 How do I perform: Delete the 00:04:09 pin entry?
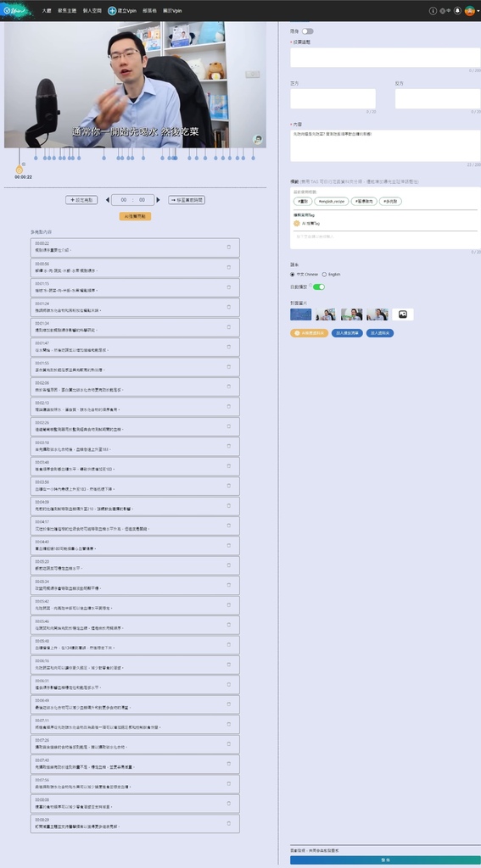click(x=229, y=505)
